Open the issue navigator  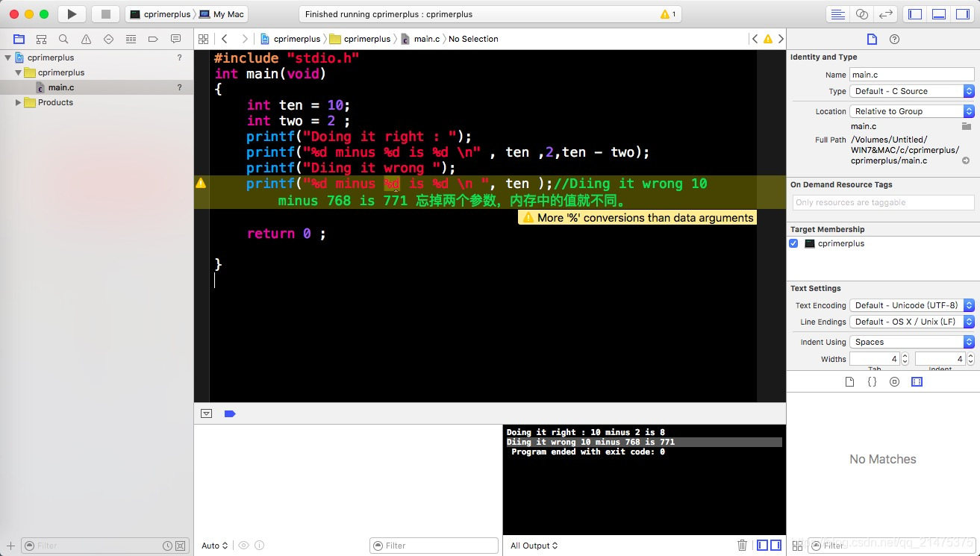pos(86,39)
